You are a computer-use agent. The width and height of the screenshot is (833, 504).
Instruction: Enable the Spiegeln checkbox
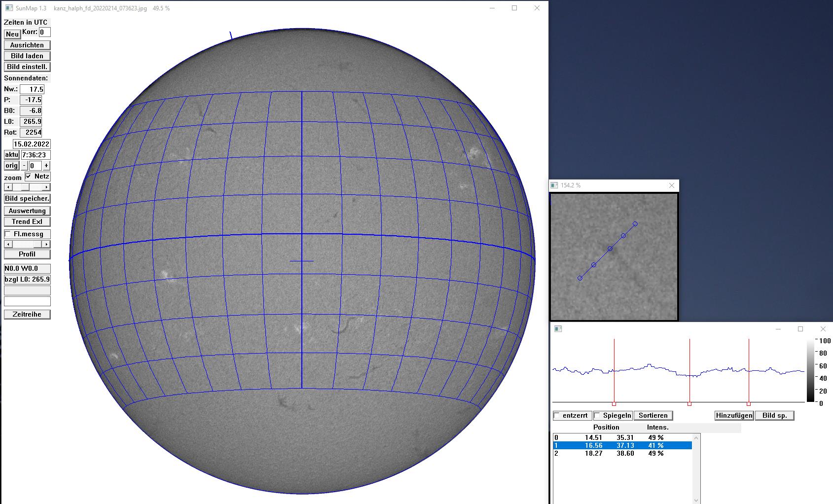[x=597, y=416]
